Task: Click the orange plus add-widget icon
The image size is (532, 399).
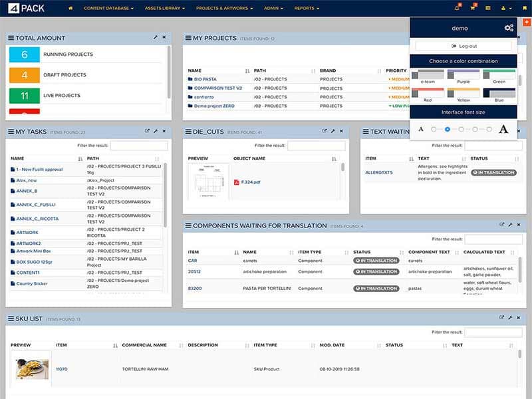Action: 527,22
